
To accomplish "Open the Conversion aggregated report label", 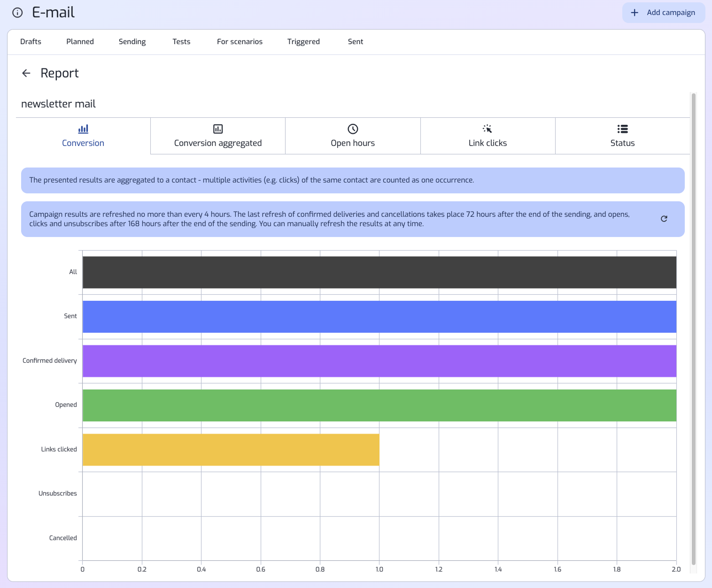I will 218,143.
